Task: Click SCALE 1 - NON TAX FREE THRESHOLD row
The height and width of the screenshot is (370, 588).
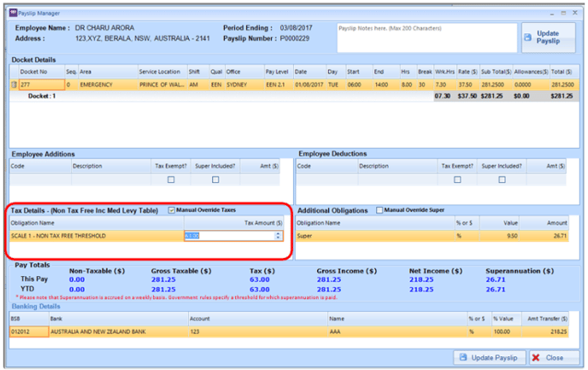Action: pos(97,236)
